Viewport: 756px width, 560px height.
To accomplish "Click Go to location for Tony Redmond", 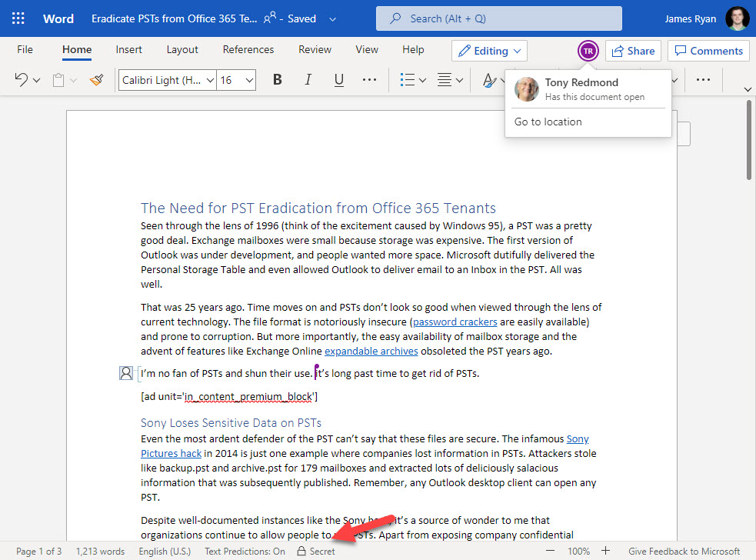I will (x=548, y=122).
